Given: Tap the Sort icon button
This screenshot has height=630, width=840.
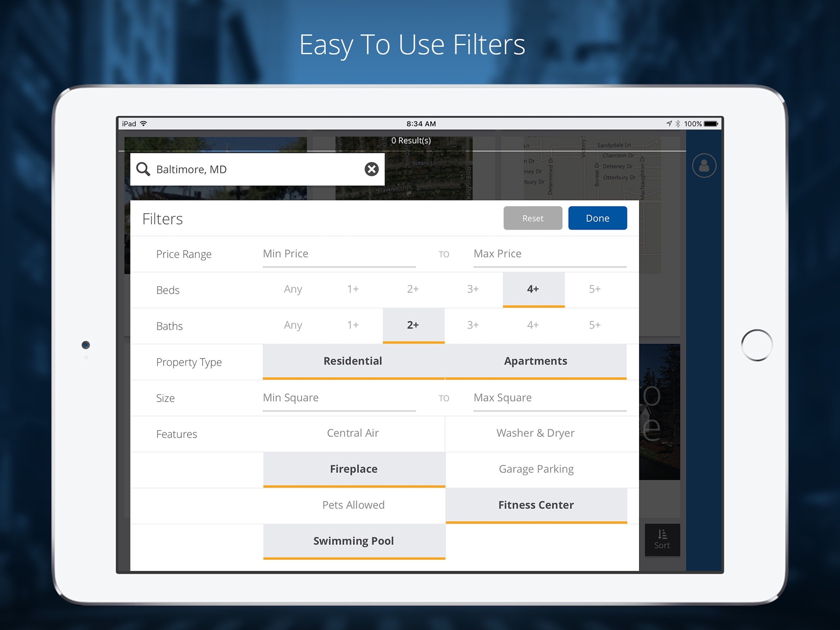Looking at the screenshot, I should [662, 540].
